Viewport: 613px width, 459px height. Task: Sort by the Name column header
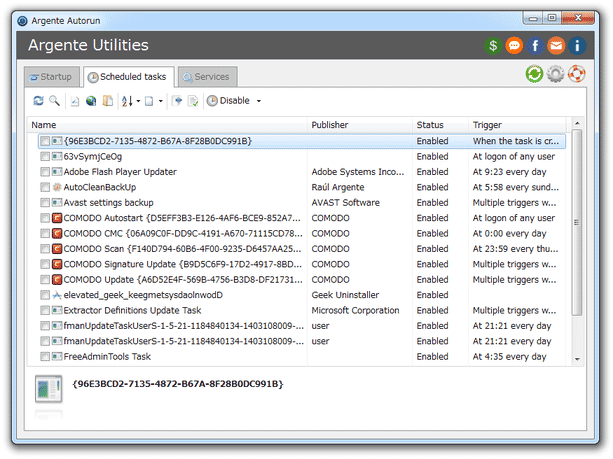click(x=168, y=125)
